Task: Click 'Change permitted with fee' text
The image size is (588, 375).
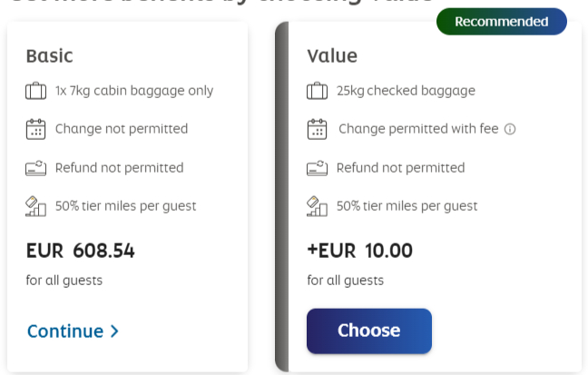Action: point(418,129)
